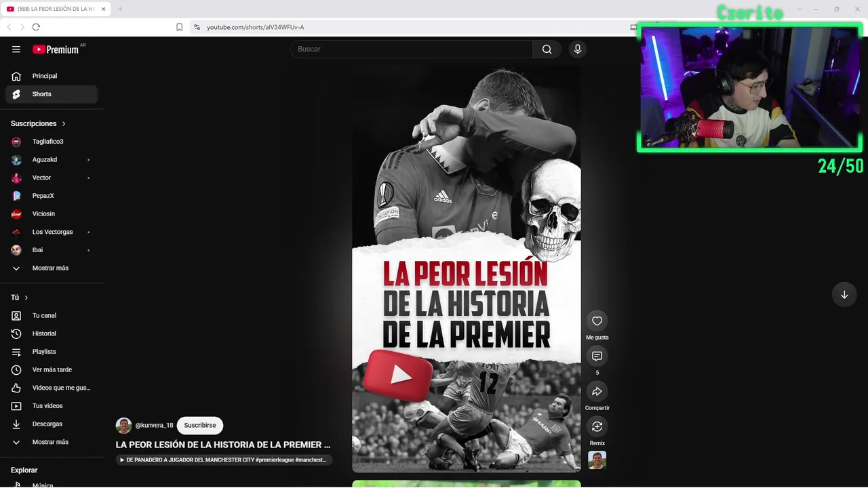Share the short via Compartir icon

(597, 391)
